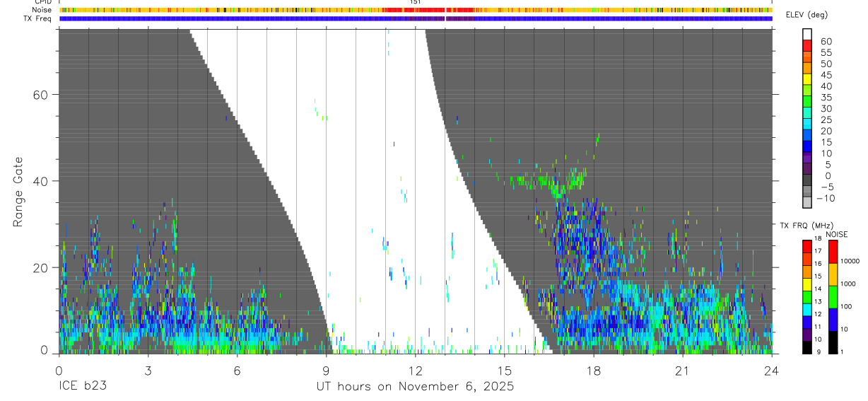868x401 pixels.
Task: Select the '24' tick on UT hours axis
Action: pos(772,370)
